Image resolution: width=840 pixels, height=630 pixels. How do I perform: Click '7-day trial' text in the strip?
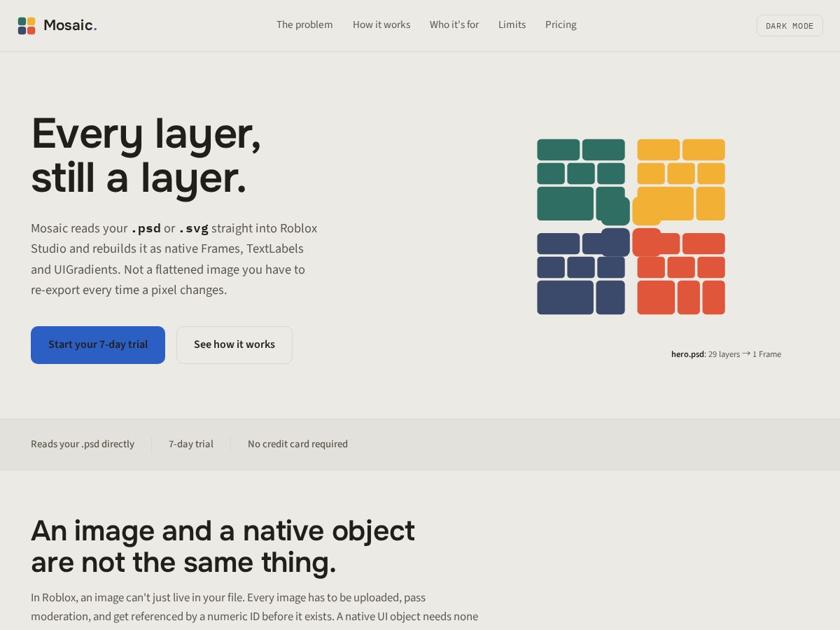191,444
